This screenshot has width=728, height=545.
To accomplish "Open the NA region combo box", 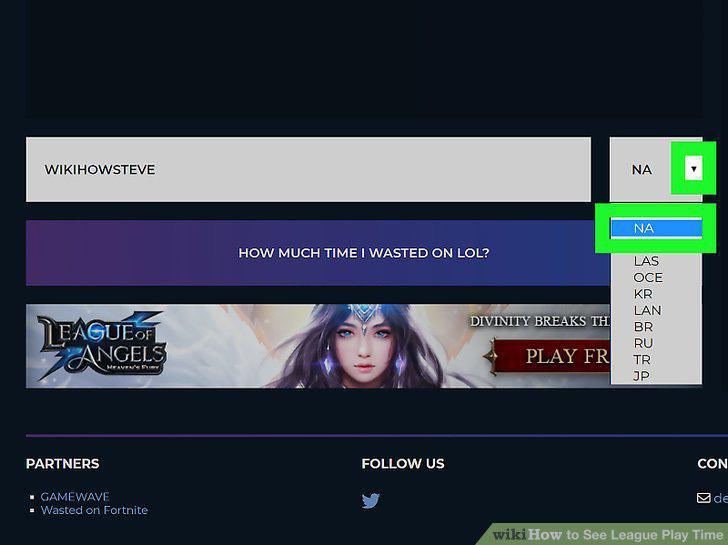I will (x=656, y=169).
